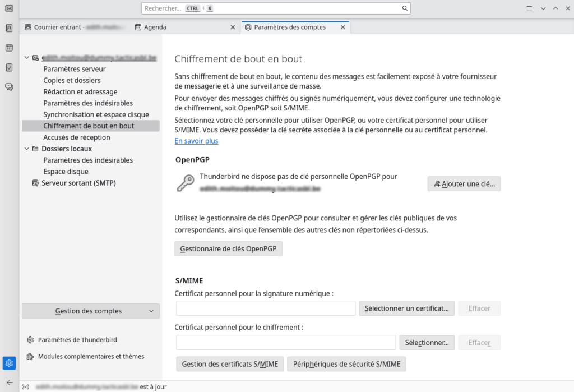Select the Dossiers locaux entry

pyautogui.click(x=67, y=149)
